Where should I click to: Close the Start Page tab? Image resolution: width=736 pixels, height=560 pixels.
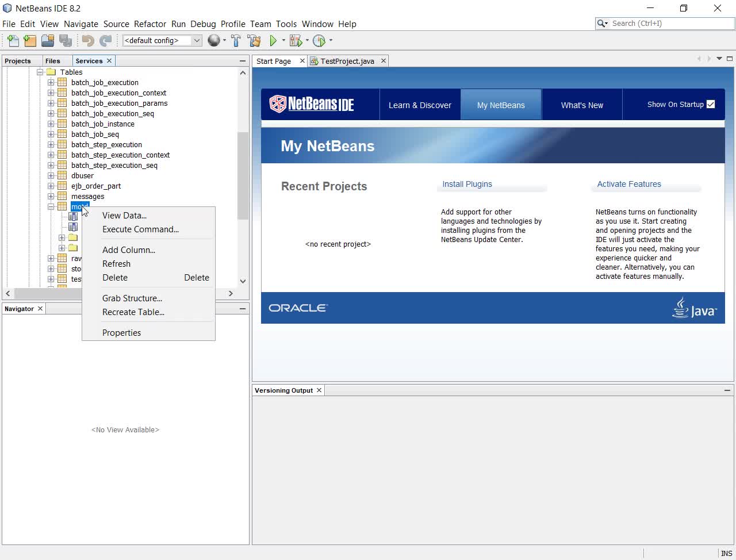[x=302, y=60]
